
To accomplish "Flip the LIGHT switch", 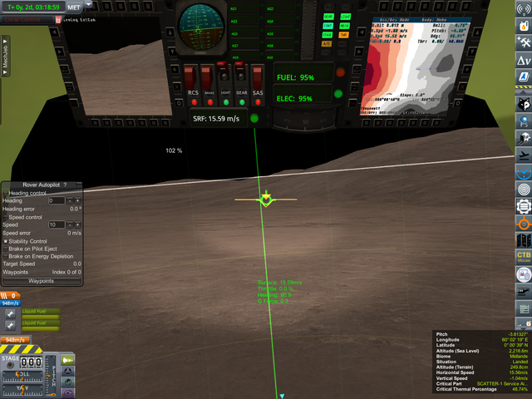I will click(x=224, y=74).
